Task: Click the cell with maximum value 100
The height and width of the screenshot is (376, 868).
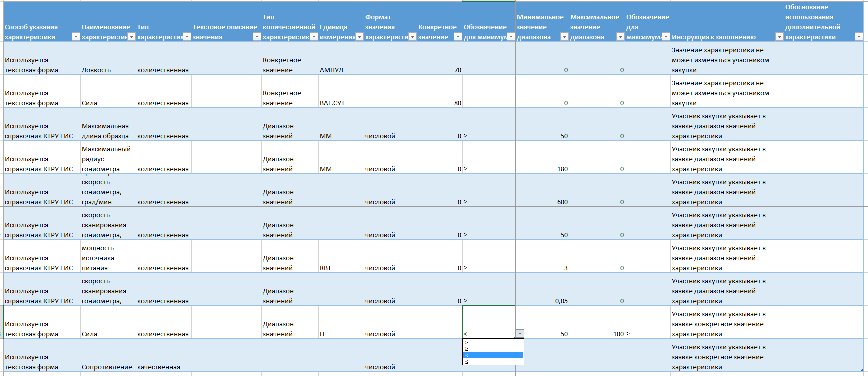Action: (597, 334)
